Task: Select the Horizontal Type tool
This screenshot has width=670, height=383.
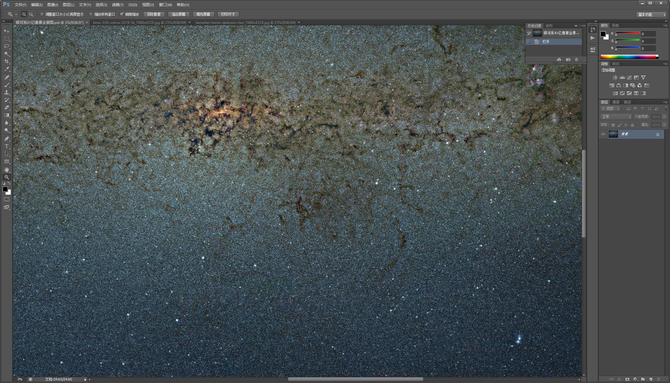Action: 6,146
